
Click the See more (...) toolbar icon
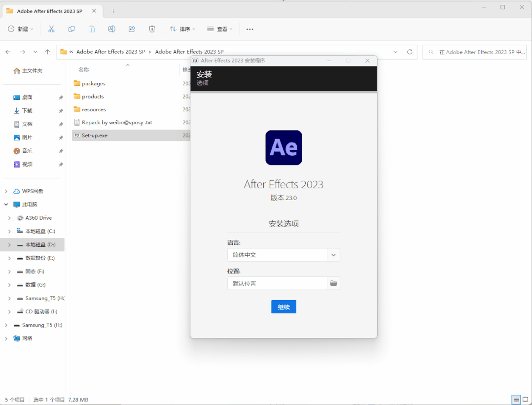click(x=249, y=29)
